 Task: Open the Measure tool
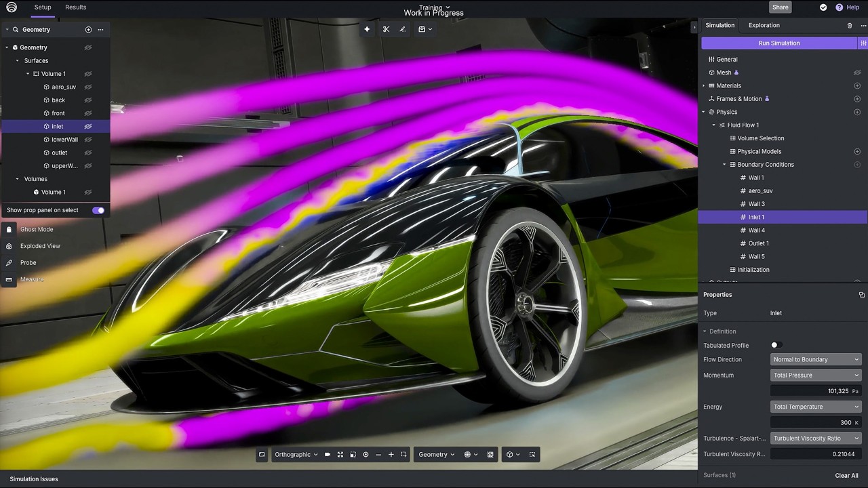31,279
